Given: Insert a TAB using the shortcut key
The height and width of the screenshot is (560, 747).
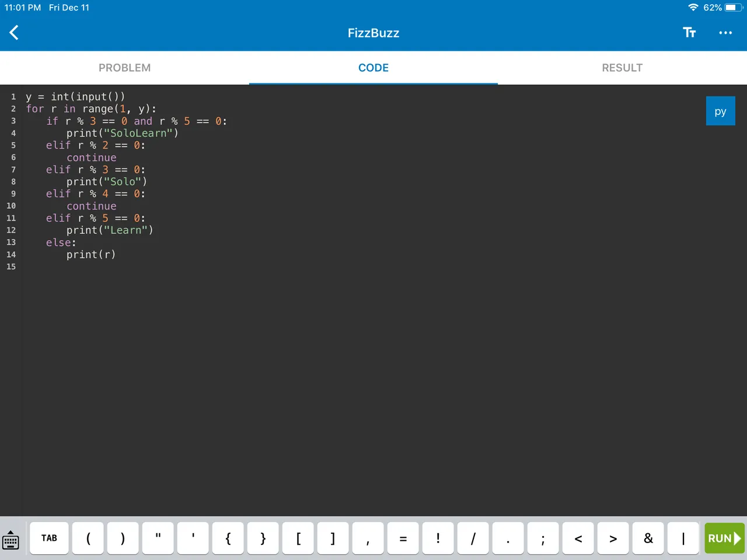Looking at the screenshot, I should click(x=49, y=538).
